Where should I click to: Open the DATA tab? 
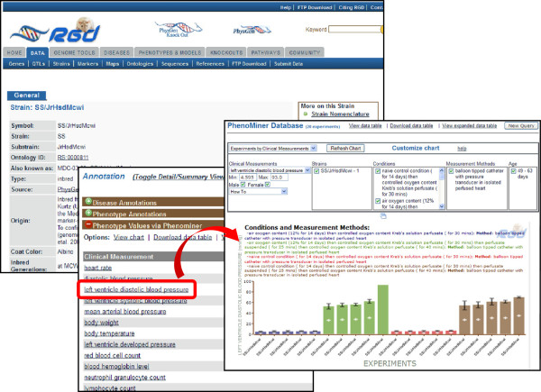point(38,52)
